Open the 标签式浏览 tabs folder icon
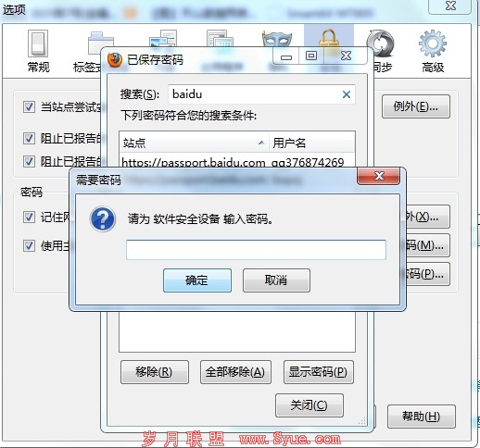The image size is (480, 448). [100, 40]
